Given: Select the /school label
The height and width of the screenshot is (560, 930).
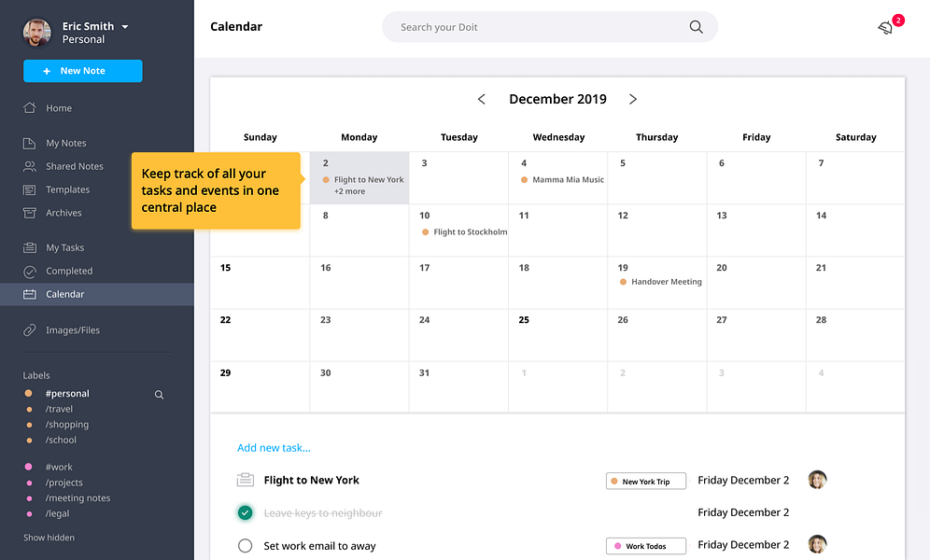Looking at the screenshot, I should tap(61, 440).
